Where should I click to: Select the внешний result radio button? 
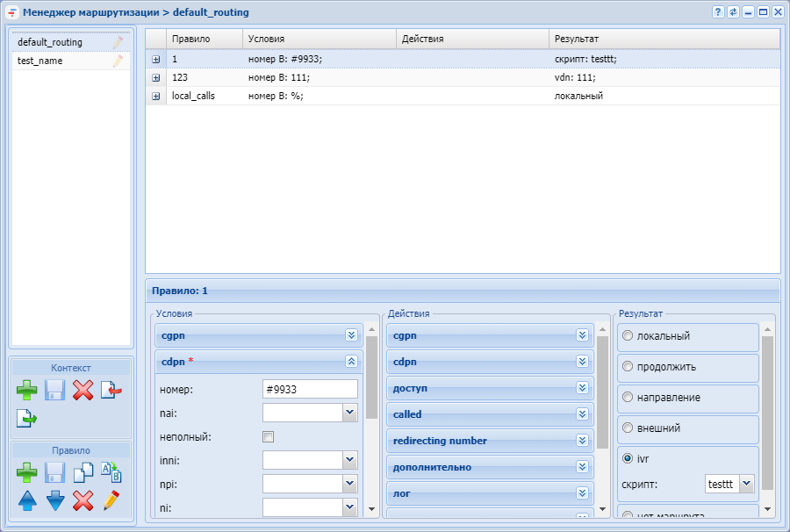628,428
